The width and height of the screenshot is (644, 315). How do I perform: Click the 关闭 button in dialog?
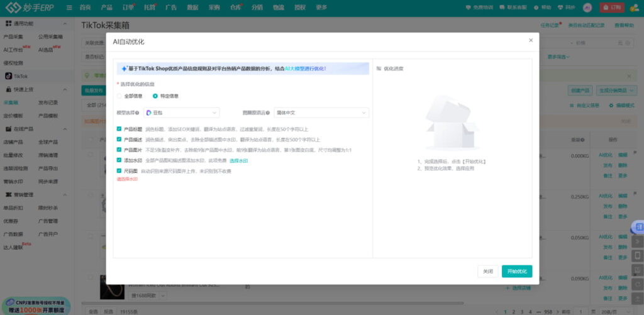pos(487,271)
